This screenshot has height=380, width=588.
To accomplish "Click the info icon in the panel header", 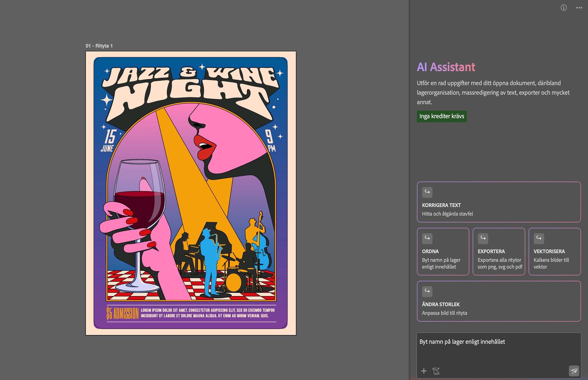I will tap(563, 8).
